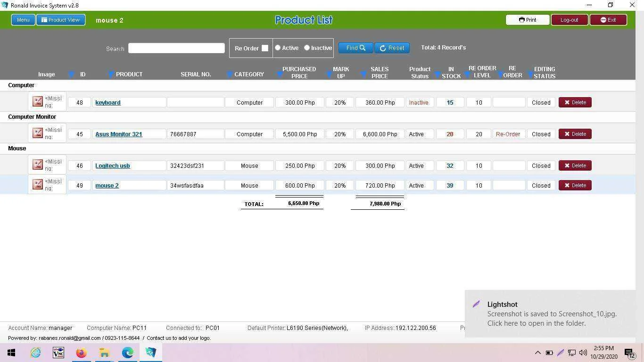Delete the Logitech usb row
This screenshot has width=644, height=362.
[575, 165]
